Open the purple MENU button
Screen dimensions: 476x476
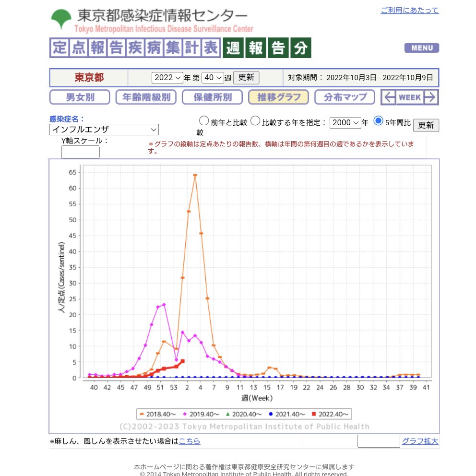click(x=422, y=48)
